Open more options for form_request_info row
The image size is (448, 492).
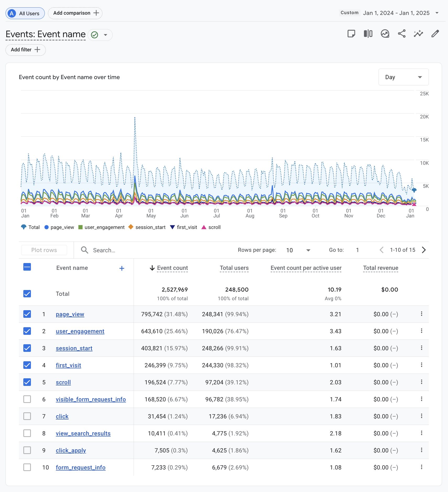[x=422, y=467]
